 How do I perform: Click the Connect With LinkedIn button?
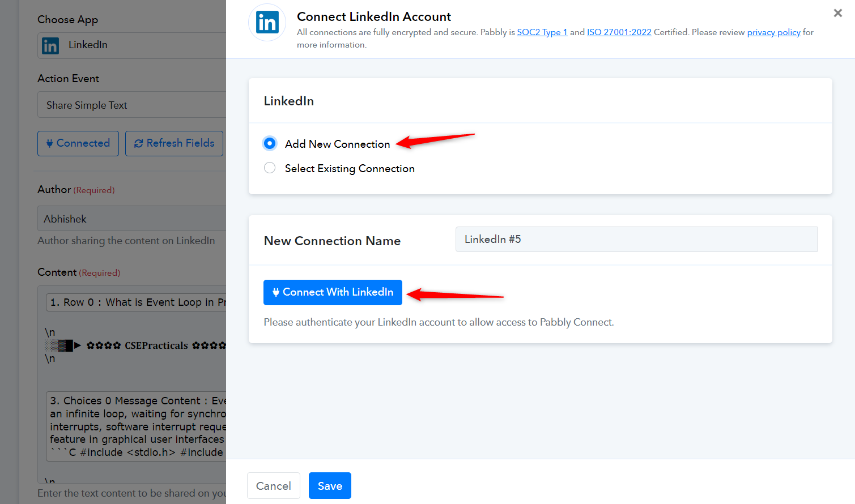[x=333, y=292]
